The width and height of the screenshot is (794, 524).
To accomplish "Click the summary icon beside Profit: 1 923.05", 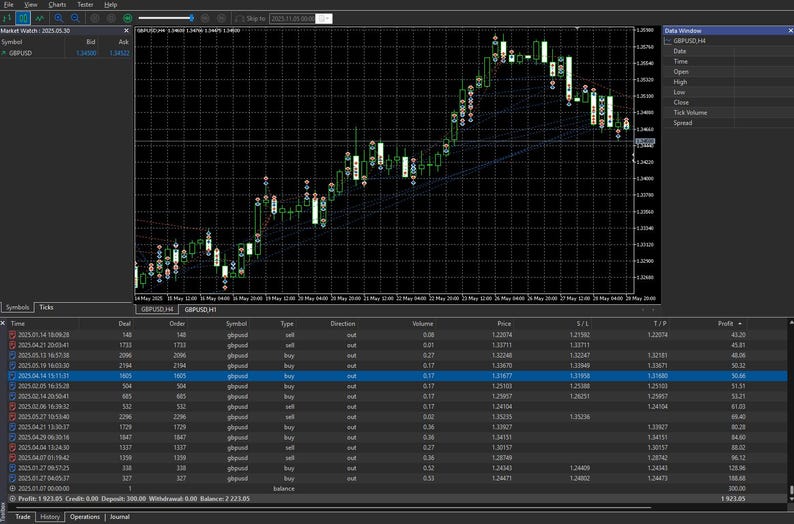I will coord(13,499).
